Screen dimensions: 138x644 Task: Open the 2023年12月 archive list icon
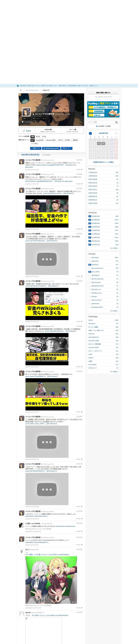(90, 241)
